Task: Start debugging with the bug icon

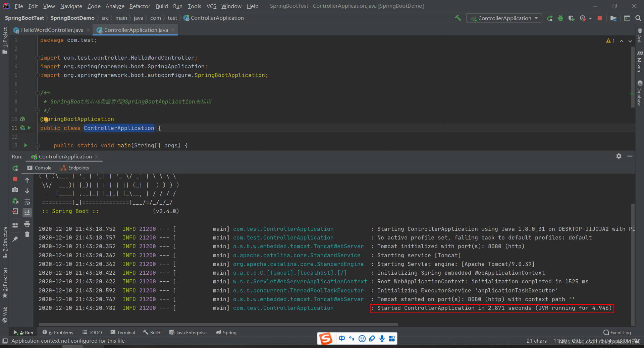Action: pos(560,18)
